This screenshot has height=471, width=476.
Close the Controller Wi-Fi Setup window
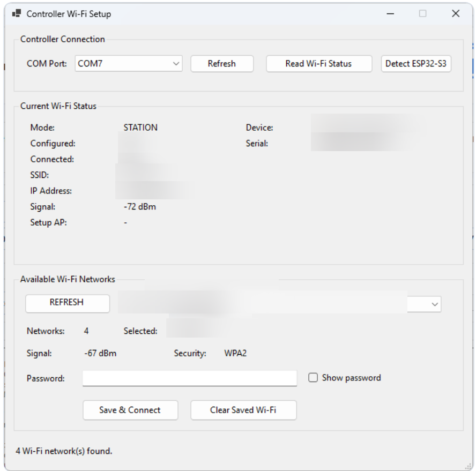coord(456,13)
